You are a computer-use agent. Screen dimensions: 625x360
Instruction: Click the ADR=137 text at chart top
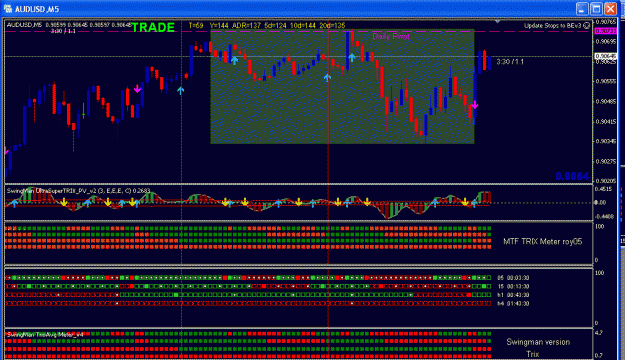pyautogui.click(x=246, y=26)
